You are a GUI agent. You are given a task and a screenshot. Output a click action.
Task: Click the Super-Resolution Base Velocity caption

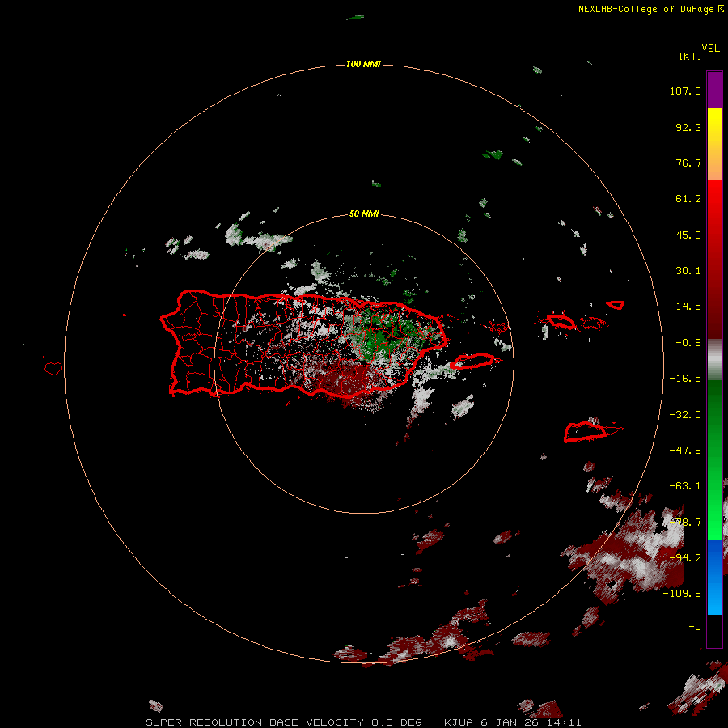[x=363, y=722]
